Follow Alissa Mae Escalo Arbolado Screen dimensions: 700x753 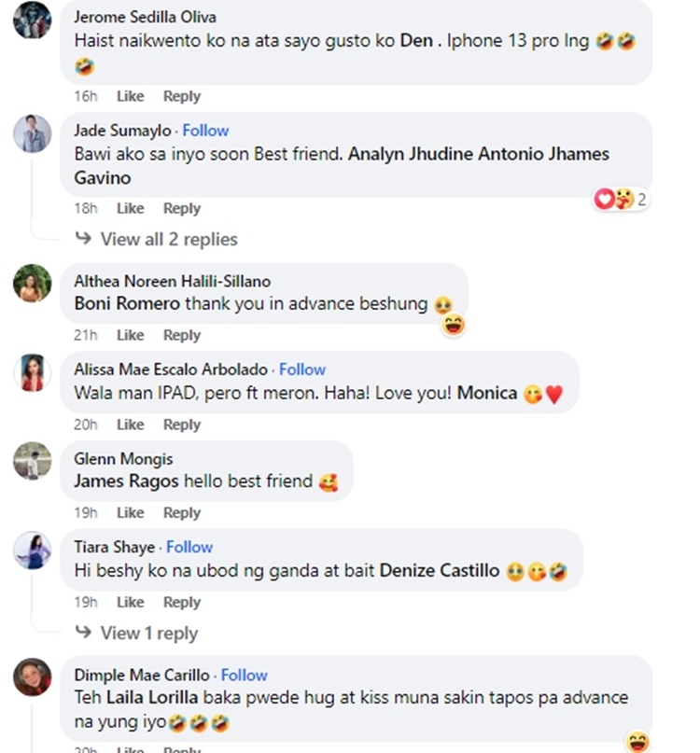tap(302, 369)
